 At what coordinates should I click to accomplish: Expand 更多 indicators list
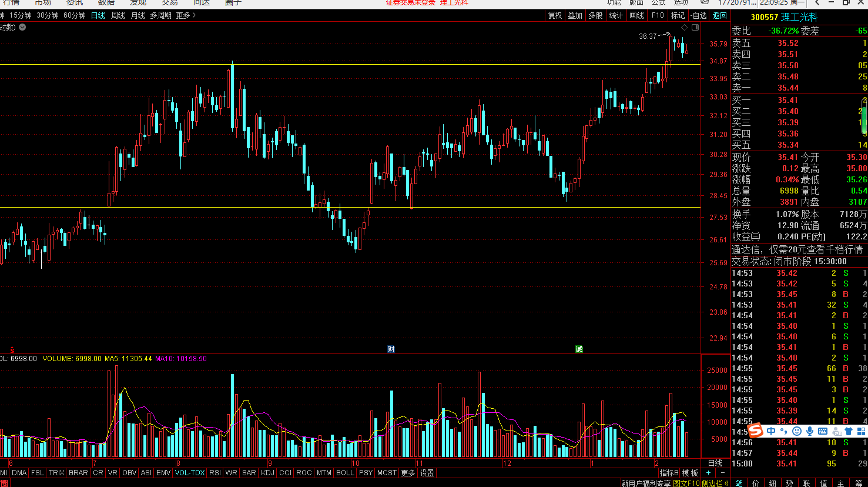408,473
